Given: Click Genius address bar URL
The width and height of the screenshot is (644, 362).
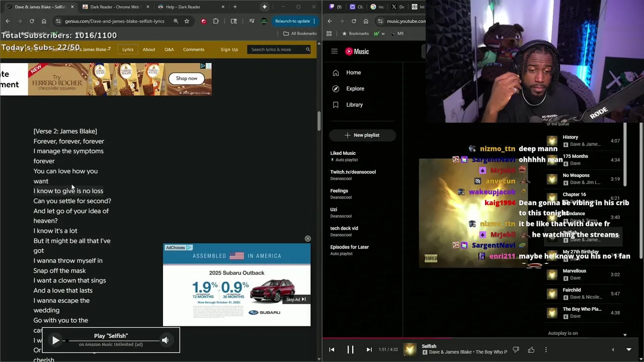Looking at the screenshot, I should 115,21.
